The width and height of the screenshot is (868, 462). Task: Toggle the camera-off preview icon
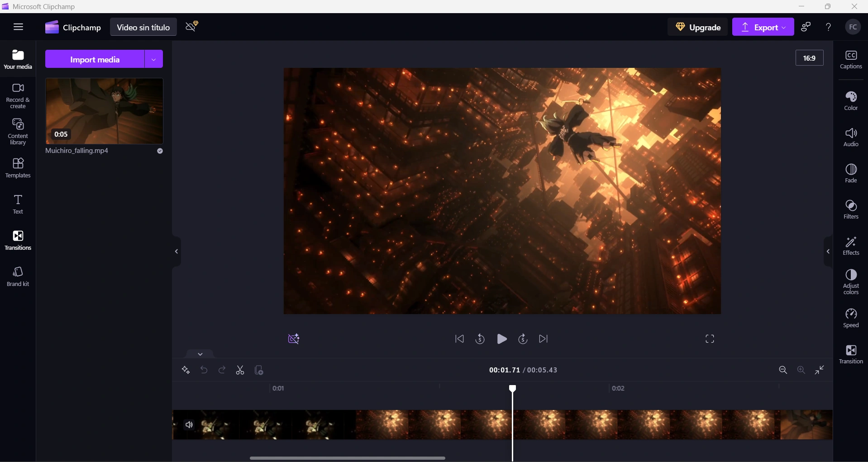pyautogui.click(x=294, y=339)
